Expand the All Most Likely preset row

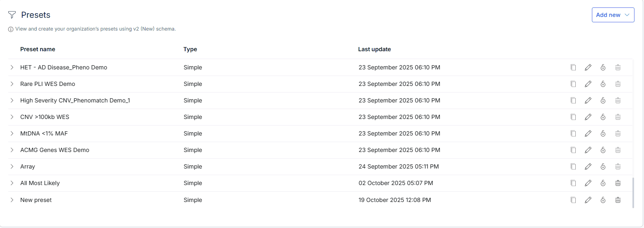12,183
